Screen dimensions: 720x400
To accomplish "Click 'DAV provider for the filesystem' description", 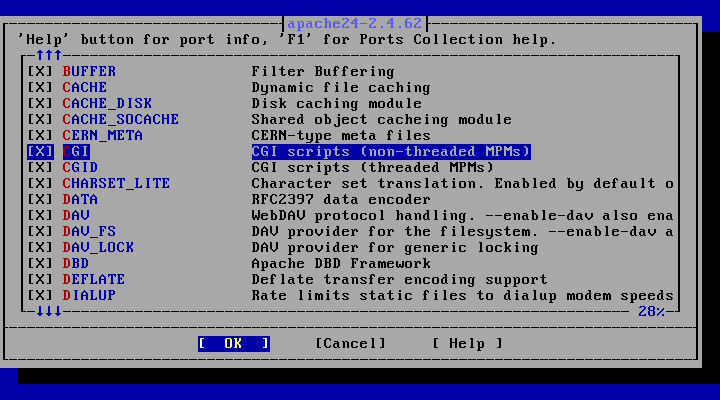I will click(x=462, y=231).
